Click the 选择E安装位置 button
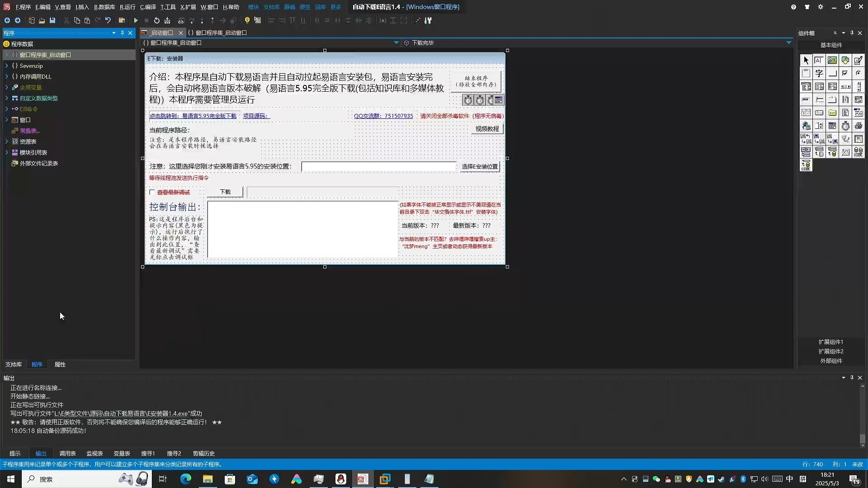Viewport: 868px width, 488px height. coord(480,166)
